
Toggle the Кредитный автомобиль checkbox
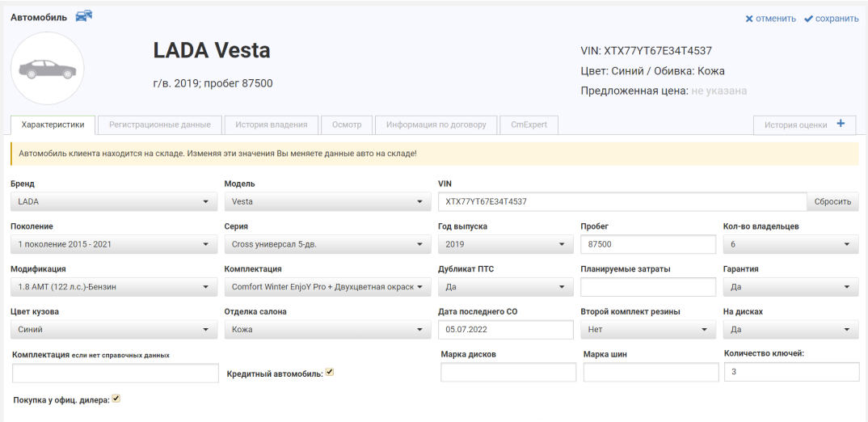pyautogui.click(x=330, y=373)
